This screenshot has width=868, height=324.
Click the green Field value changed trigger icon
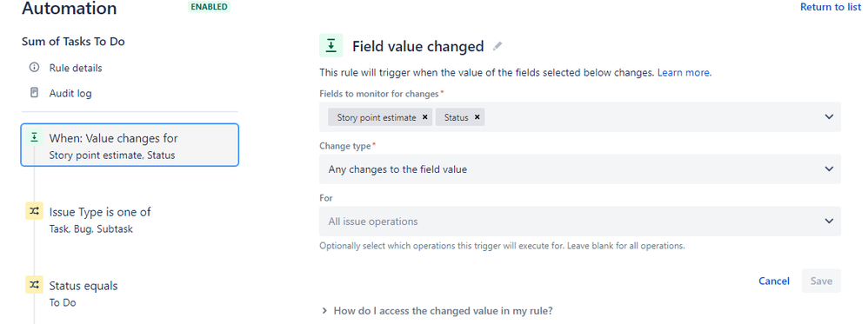tap(331, 46)
